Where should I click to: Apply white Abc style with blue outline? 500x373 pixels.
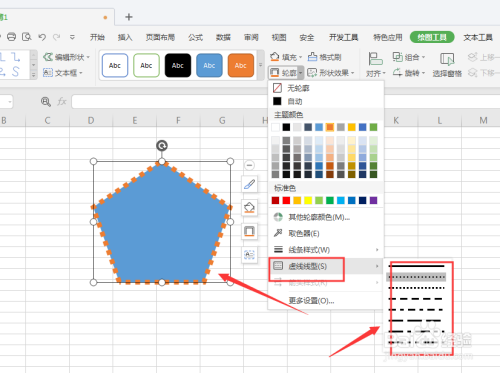115,65
